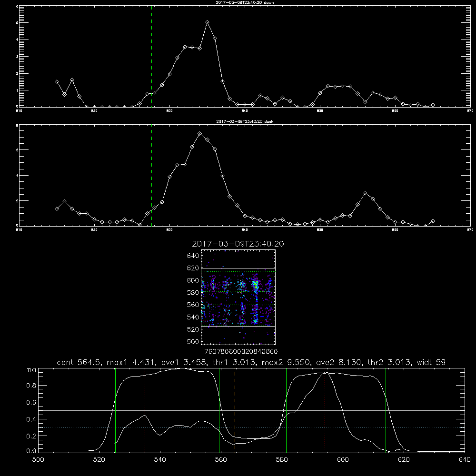Select the right green dashed line in the dusk plot
This screenshot has width=476, height=476.
(x=263, y=175)
